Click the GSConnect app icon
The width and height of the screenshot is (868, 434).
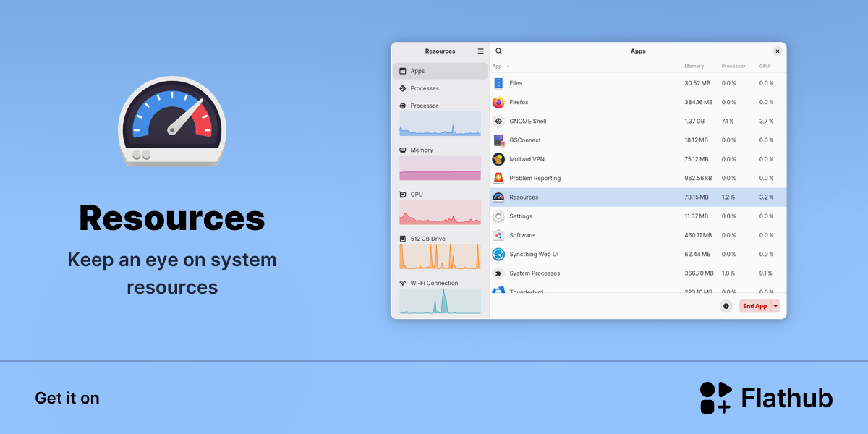pyautogui.click(x=498, y=140)
